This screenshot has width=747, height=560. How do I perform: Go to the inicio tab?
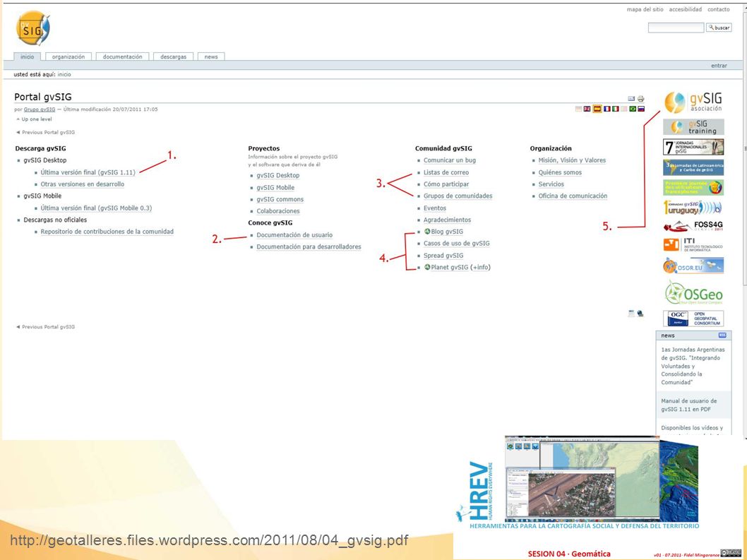[x=27, y=56]
